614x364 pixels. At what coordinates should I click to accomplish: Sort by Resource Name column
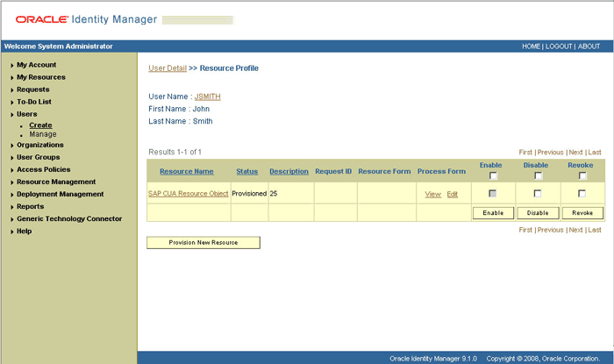point(187,171)
